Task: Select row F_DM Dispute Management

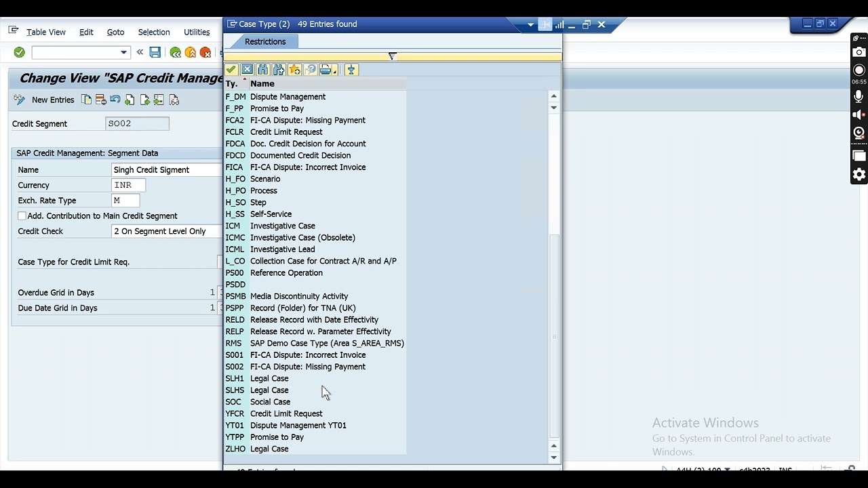Action: (x=315, y=96)
